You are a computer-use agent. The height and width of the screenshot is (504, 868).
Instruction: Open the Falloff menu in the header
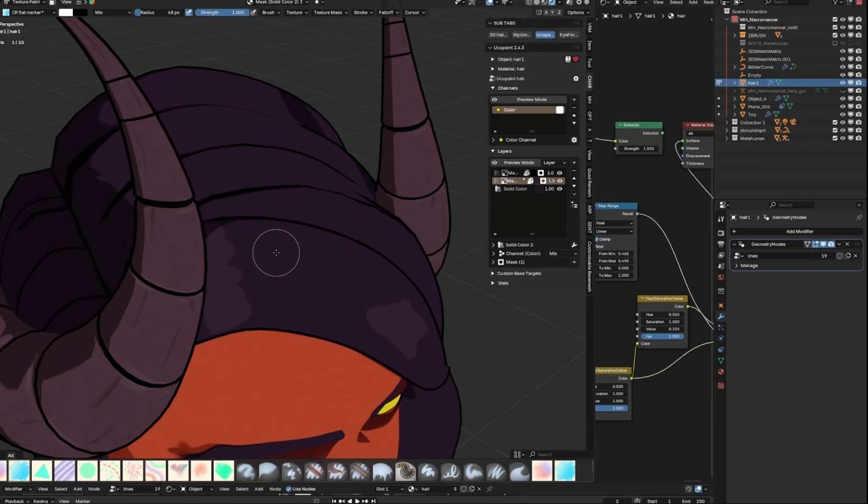coord(388,12)
